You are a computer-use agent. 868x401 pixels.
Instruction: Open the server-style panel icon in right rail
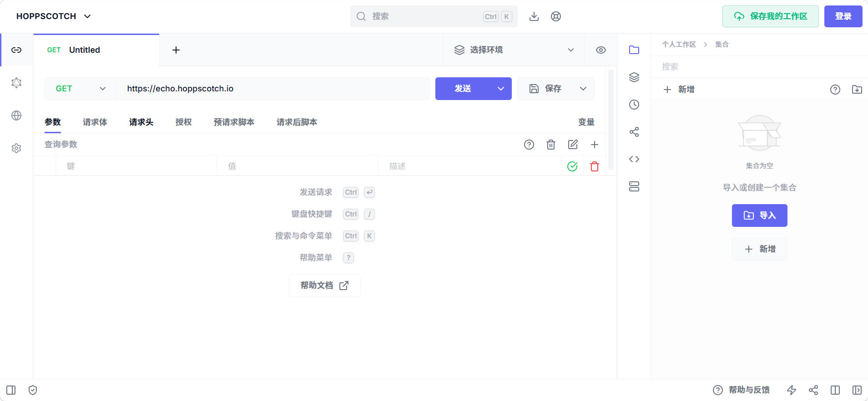[634, 186]
